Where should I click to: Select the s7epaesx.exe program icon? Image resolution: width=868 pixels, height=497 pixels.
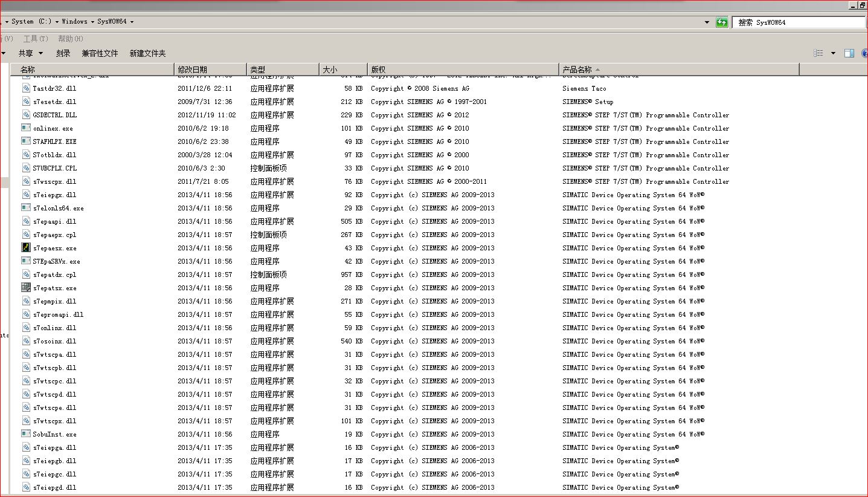(x=26, y=248)
